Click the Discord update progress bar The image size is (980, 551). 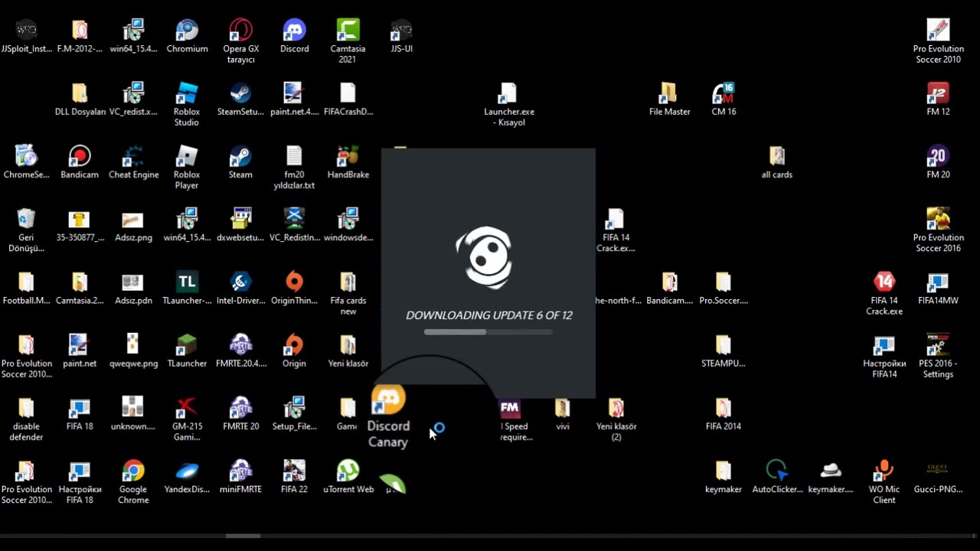click(x=488, y=332)
